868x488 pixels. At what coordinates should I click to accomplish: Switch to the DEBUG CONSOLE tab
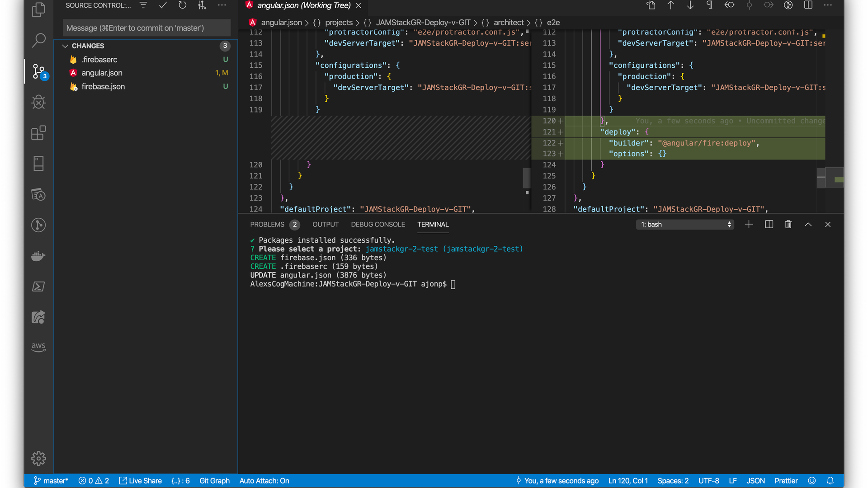click(x=378, y=225)
